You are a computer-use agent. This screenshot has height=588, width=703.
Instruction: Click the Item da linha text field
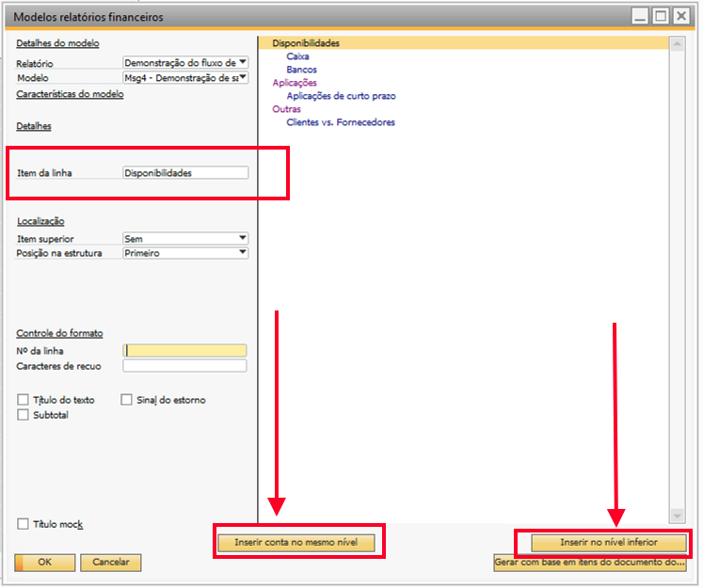(x=185, y=173)
